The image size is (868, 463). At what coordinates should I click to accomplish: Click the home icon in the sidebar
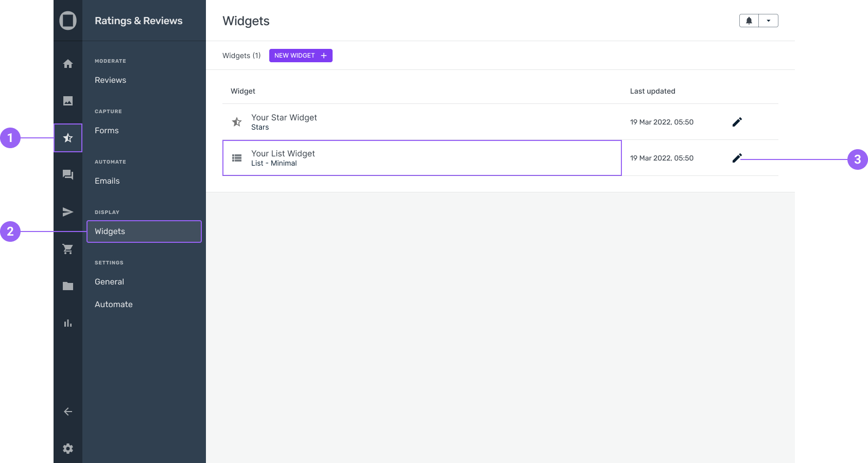click(x=68, y=64)
